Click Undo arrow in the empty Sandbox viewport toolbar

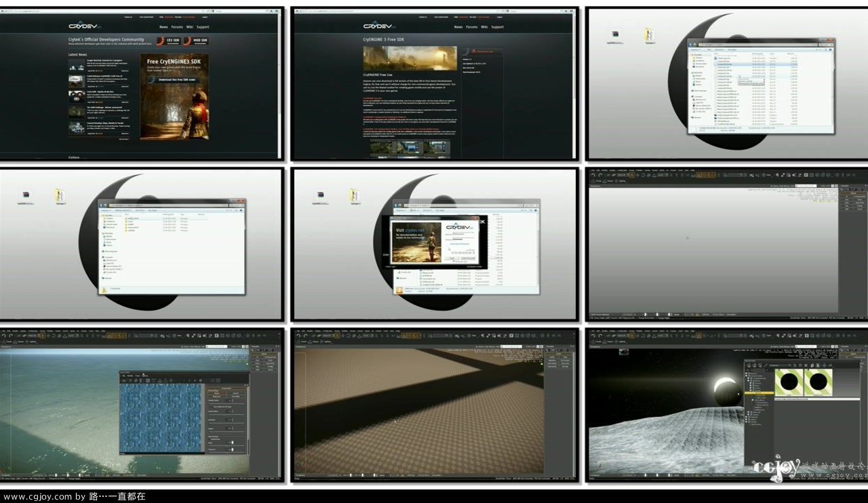(x=593, y=175)
